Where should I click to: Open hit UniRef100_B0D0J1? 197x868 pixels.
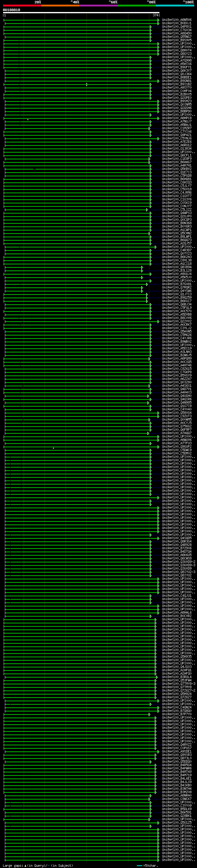click(177, 23)
